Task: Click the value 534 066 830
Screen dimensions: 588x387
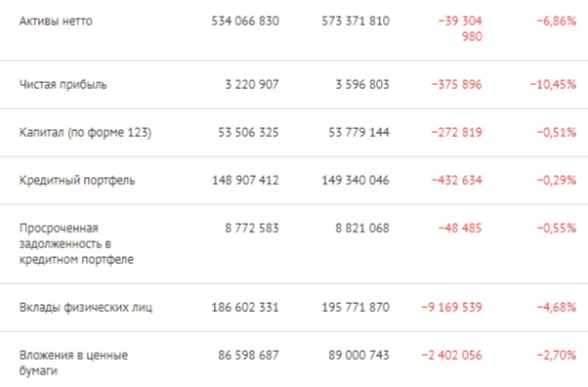Action: [245, 21]
